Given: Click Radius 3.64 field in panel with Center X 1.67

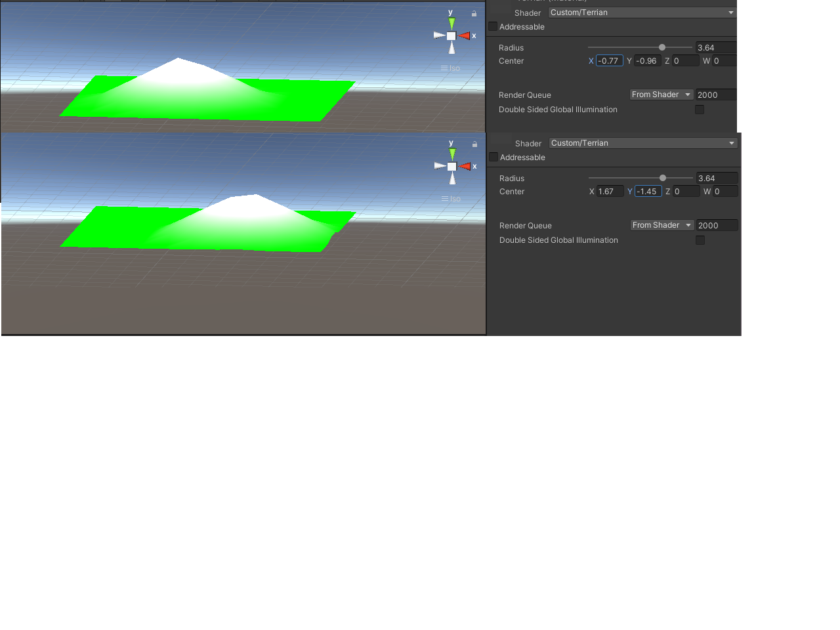Looking at the screenshot, I should tap(717, 178).
